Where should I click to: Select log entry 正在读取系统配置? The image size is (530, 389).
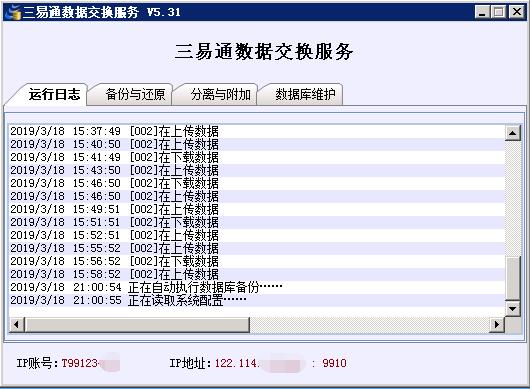point(257,300)
